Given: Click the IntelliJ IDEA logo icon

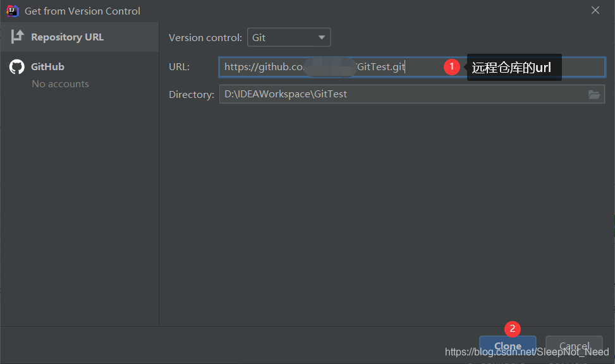Looking at the screenshot, I should 12,11.
